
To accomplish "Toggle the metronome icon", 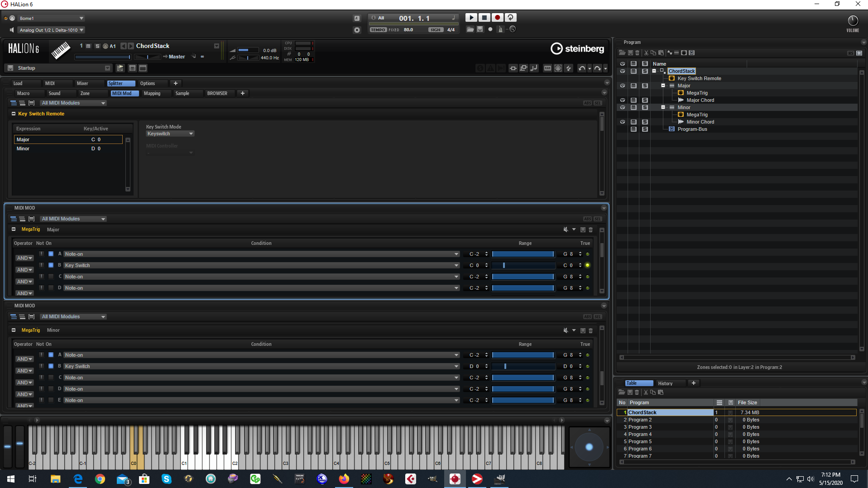I will (500, 29).
